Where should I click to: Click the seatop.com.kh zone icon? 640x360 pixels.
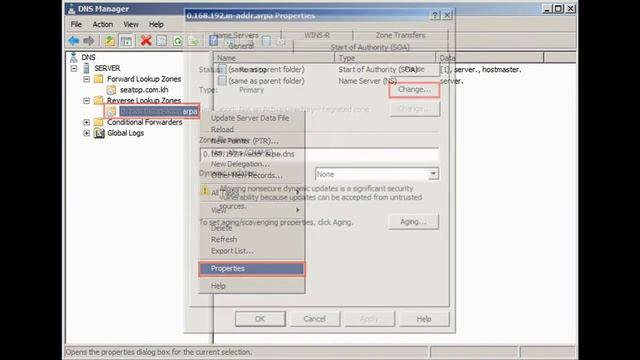click(x=111, y=90)
